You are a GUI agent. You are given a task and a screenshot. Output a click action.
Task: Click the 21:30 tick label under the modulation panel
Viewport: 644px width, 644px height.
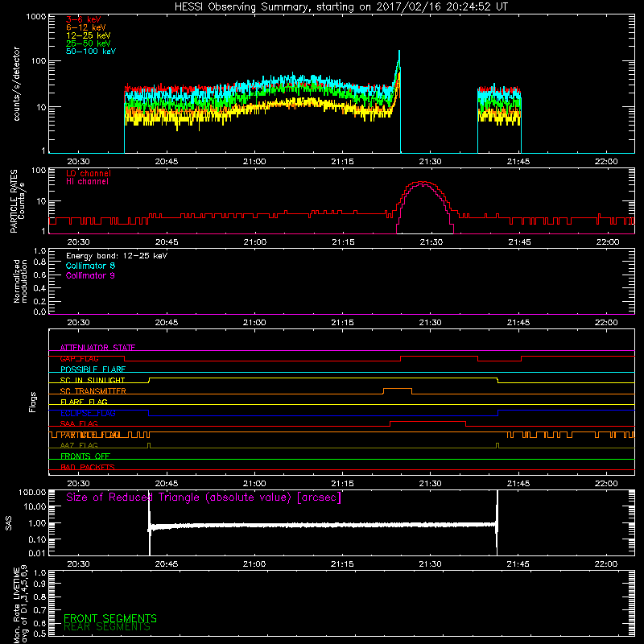click(431, 323)
